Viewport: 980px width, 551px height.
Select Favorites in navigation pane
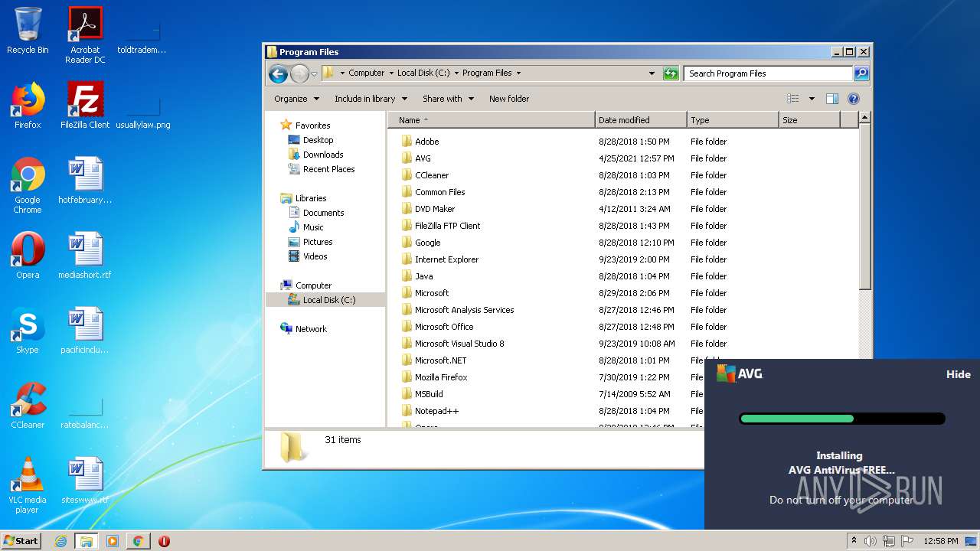[313, 126]
